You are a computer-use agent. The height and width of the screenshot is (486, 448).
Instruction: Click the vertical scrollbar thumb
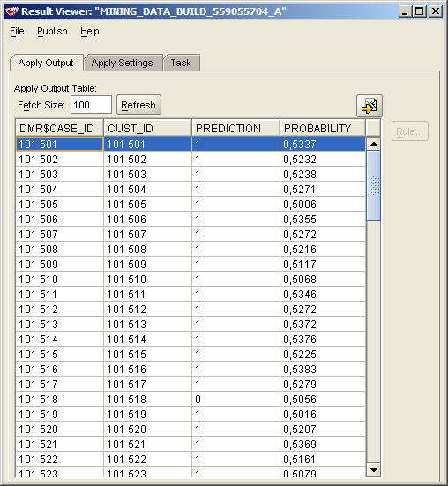click(373, 185)
